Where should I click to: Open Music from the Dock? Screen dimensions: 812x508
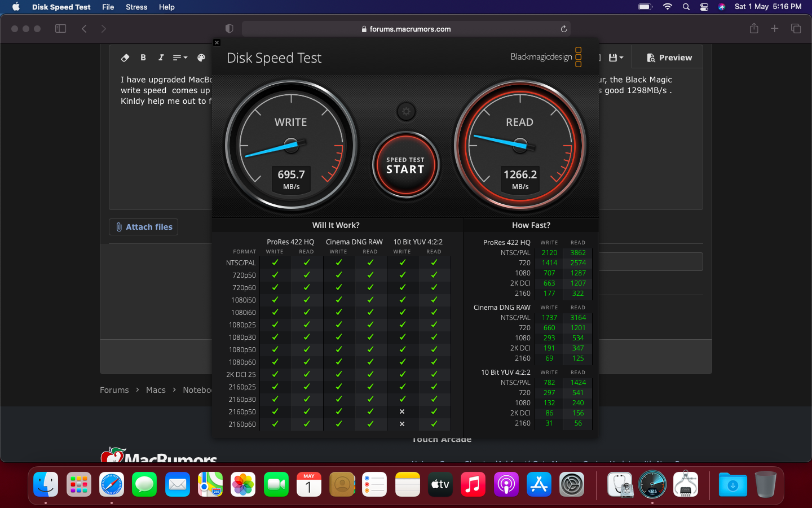click(473, 484)
